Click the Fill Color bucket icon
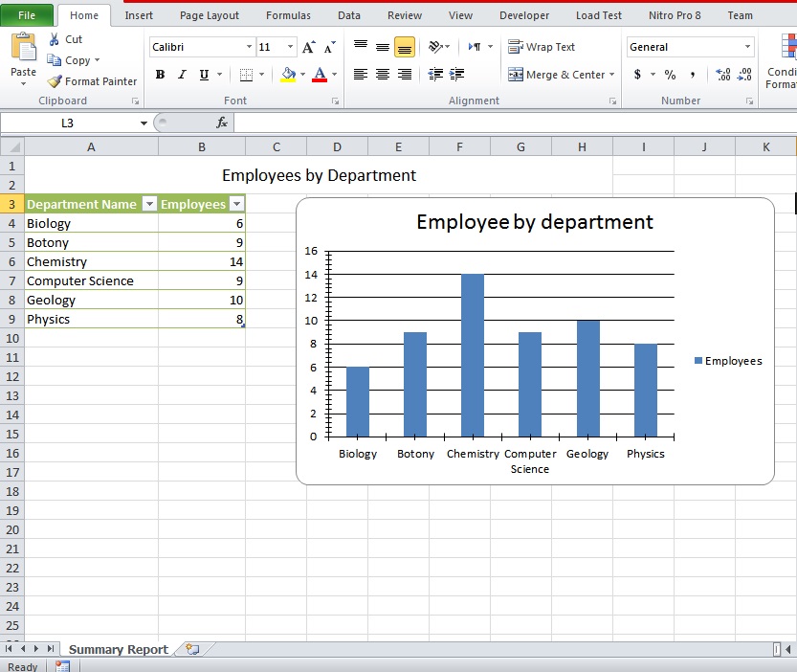Image resolution: width=797 pixels, height=672 pixels. [286, 75]
